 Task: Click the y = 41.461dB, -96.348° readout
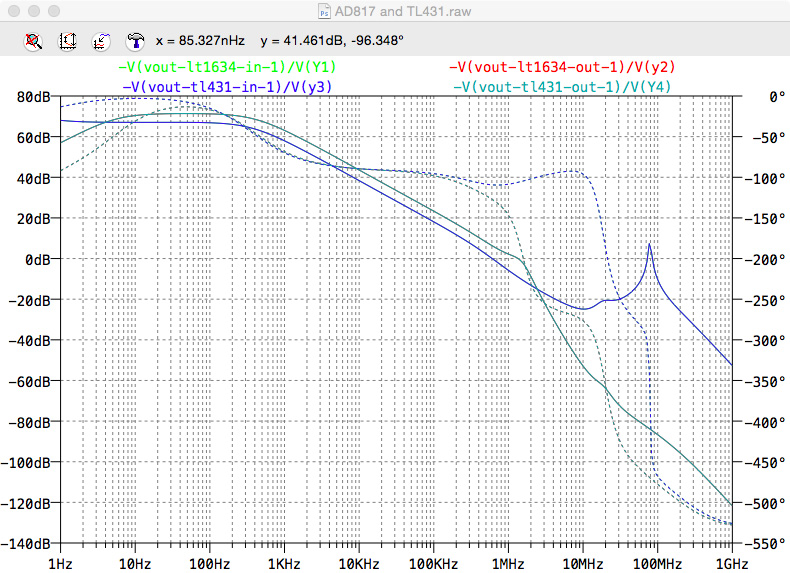[x=332, y=41]
